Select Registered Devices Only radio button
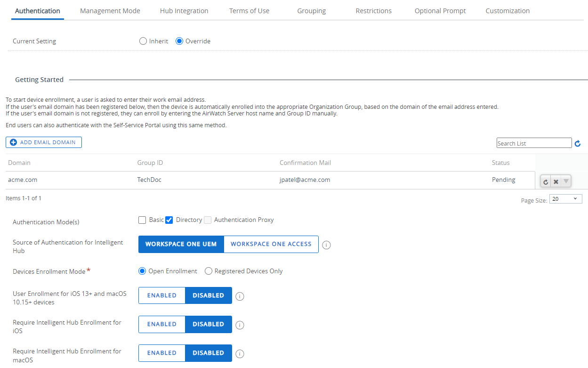 pyautogui.click(x=208, y=271)
